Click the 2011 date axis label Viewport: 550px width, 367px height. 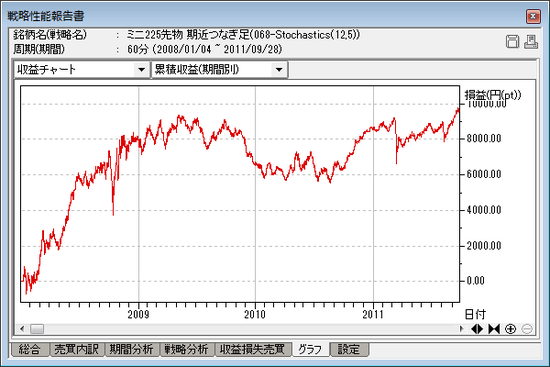coord(373,314)
